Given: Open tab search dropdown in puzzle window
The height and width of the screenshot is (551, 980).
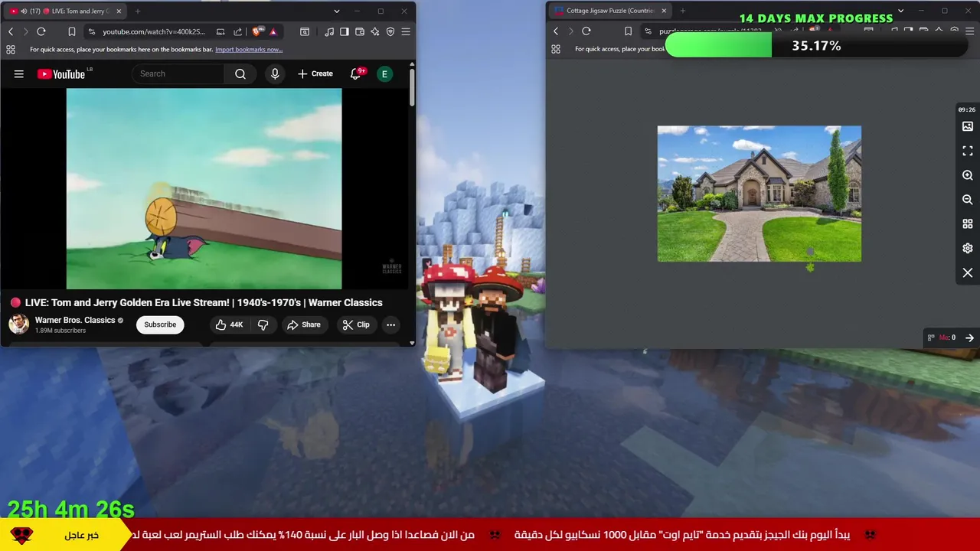Looking at the screenshot, I should coord(901,11).
